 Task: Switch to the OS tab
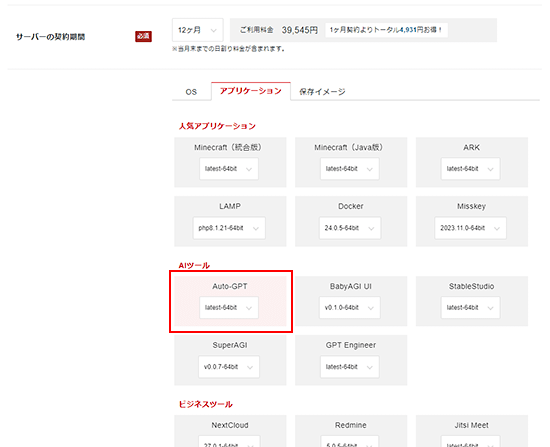191,92
